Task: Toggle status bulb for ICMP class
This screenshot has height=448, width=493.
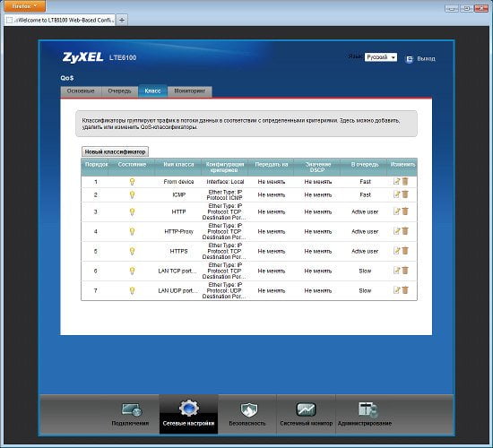Action: pyautogui.click(x=132, y=194)
